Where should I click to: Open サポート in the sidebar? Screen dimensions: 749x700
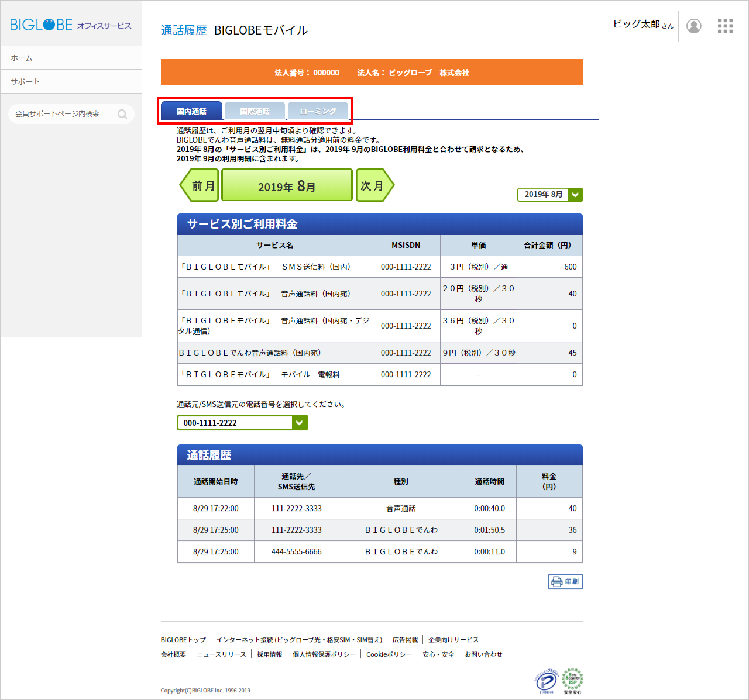point(71,81)
